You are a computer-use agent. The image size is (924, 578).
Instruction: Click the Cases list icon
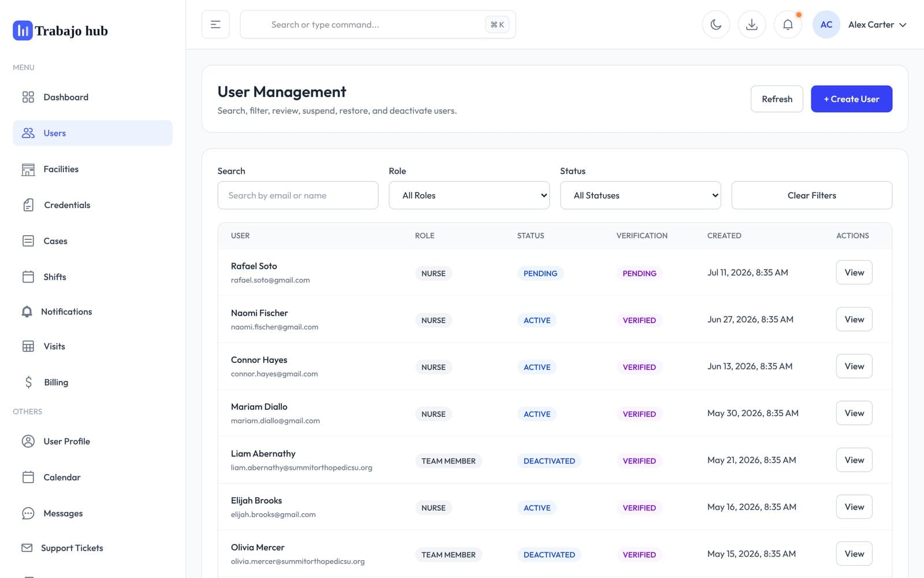point(28,241)
